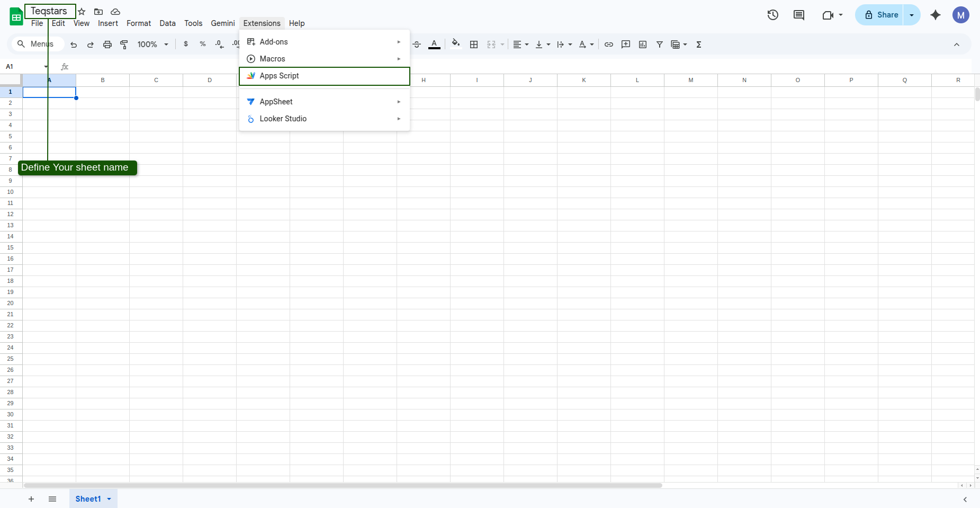Open the Gemini menu
The height and width of the screenshot is (508, 980).
tap(223, 23)
